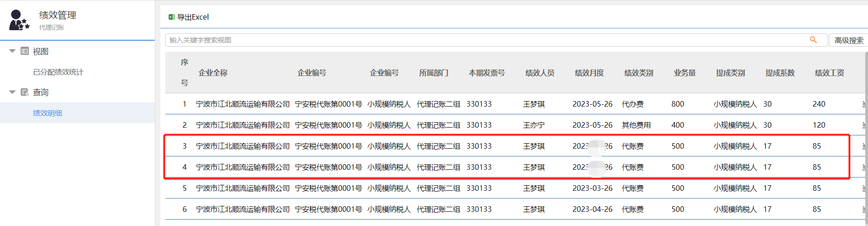This screenshot has height=226, width=868.
Task: Click 2023-04-26 date cell
Action: 592,209
